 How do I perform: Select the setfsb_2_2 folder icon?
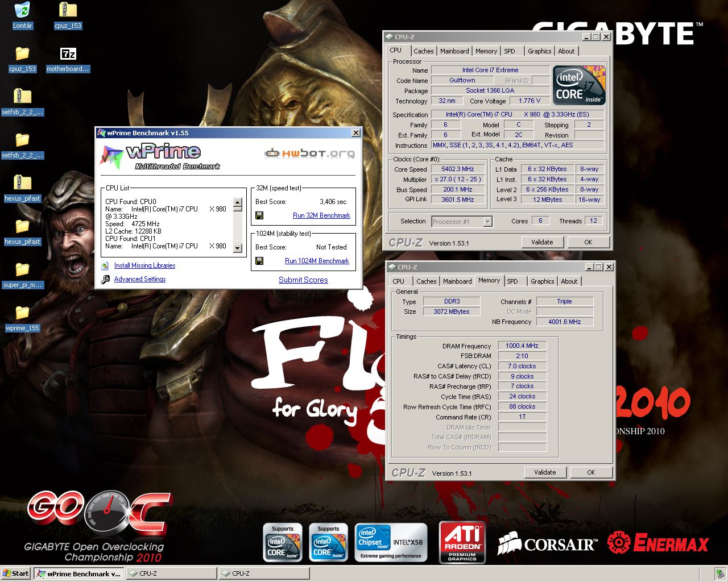(22, 140)
